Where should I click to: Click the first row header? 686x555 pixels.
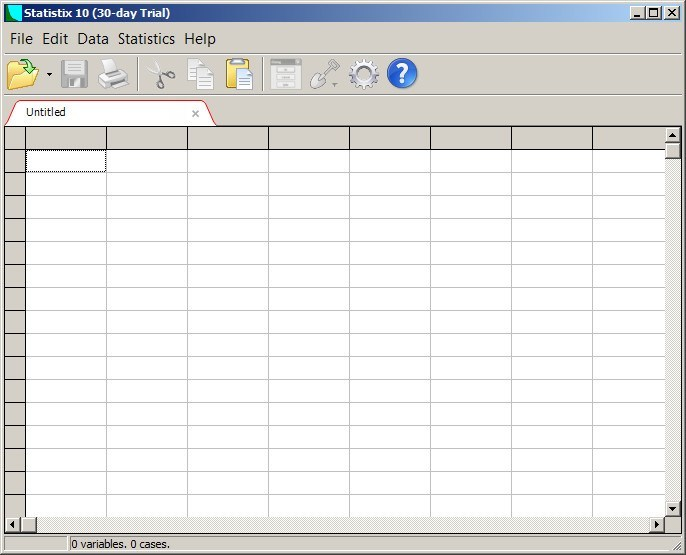tap(15, 161)
